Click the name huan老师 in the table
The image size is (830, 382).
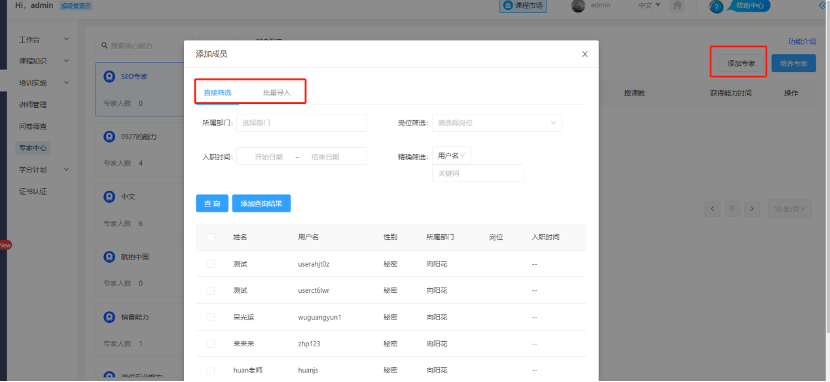point(247,370)
